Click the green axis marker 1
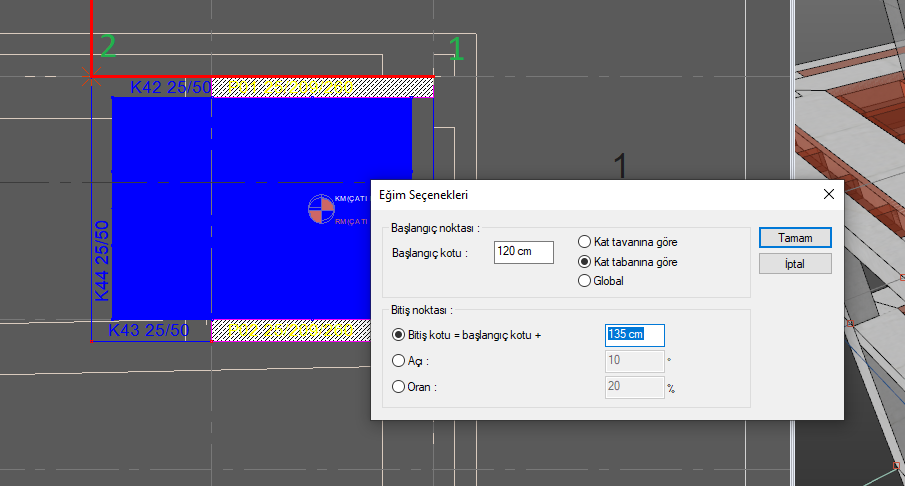This screenshot has height=486, width=905. pyautogui.click(x=456, y=48)
